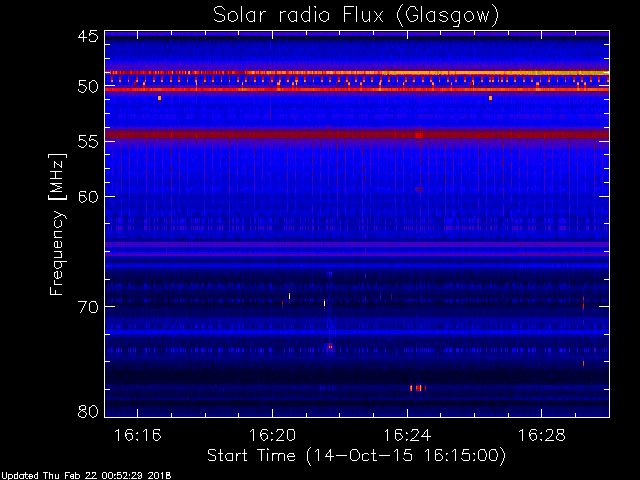Select the 45 MHz frequency axis label

88,37
